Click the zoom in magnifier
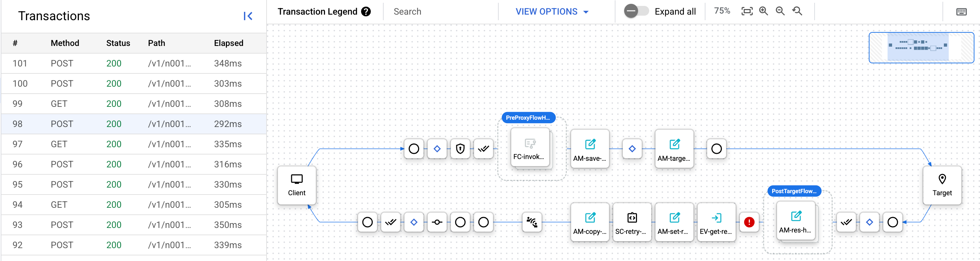This screenshot has width=980, height=261. pos(763,11)
